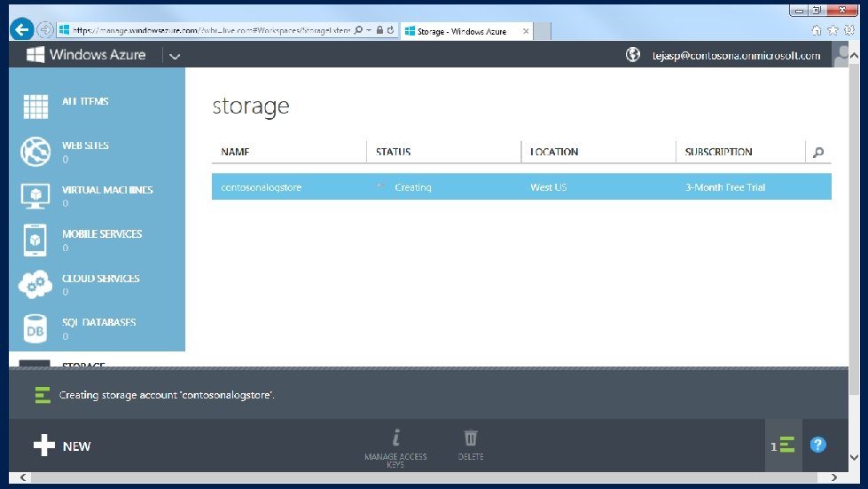The height and width of the screenshot is (489, 868).
Task: Click the Virtual Machines monitor icon
Action: (35, 196)
